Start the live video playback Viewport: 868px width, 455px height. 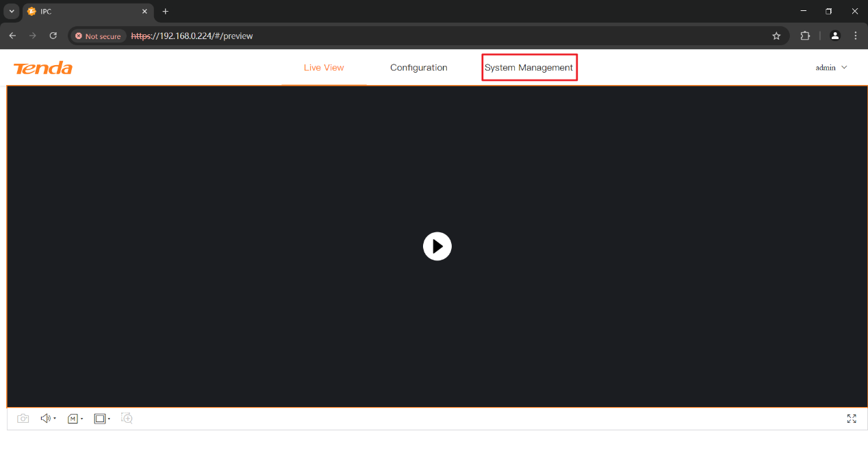pos(437,246)
